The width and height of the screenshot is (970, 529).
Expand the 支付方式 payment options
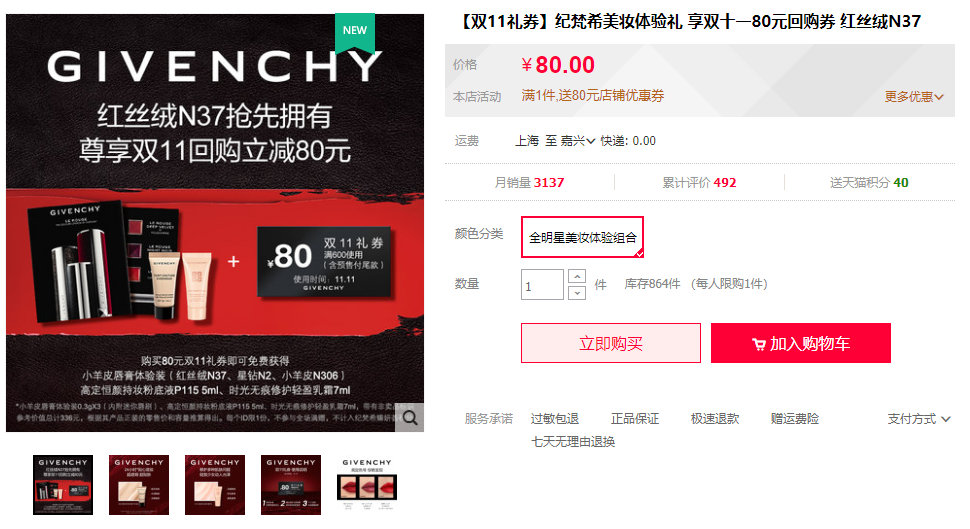pos(919,419)
